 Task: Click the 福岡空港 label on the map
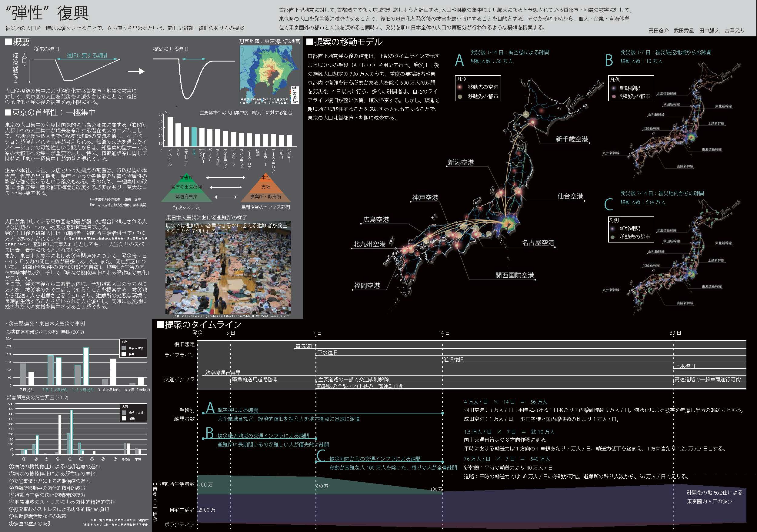tap(367, 286)
